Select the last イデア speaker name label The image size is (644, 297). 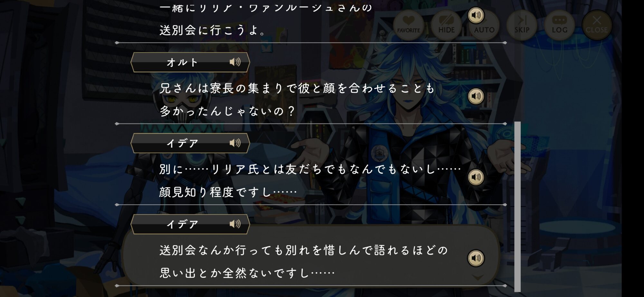[x=182, y=224]
